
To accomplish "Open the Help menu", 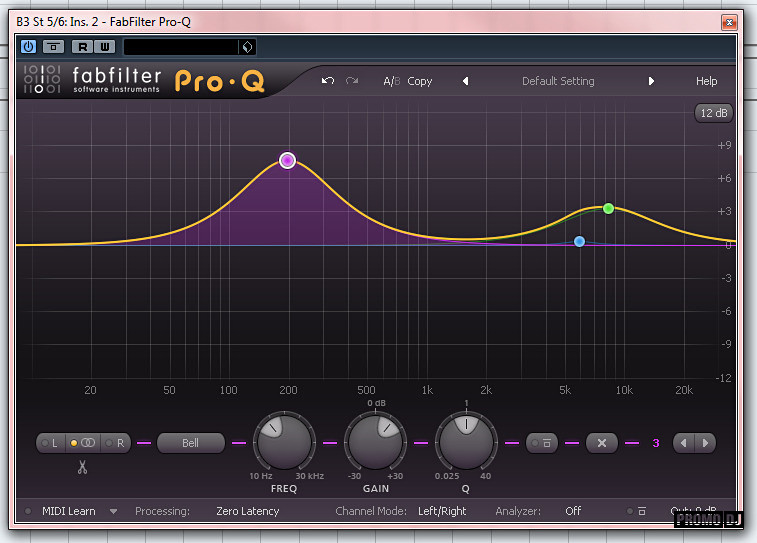I will 706,81.
